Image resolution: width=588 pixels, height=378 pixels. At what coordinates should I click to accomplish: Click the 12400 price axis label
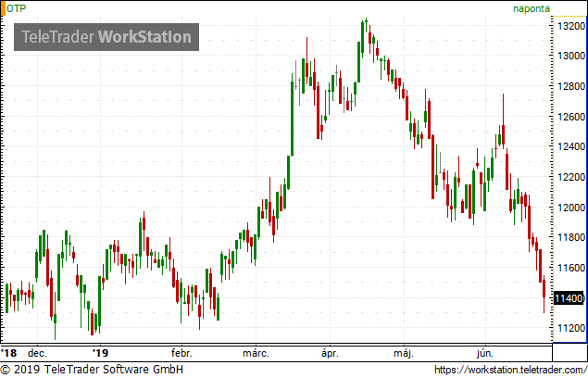coord(570,146)
